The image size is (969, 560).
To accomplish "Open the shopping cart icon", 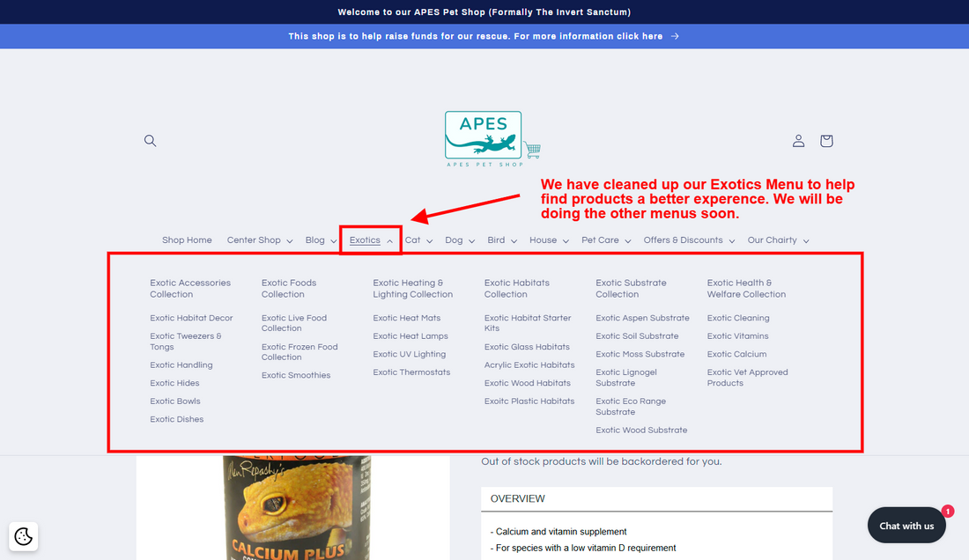I will tap(826, 141).
